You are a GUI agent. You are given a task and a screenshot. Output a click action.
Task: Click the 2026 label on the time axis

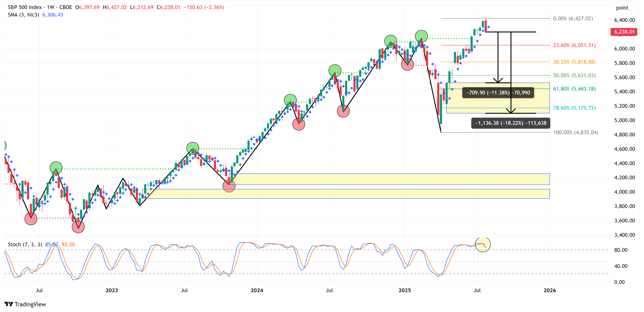tap(550, 290)
